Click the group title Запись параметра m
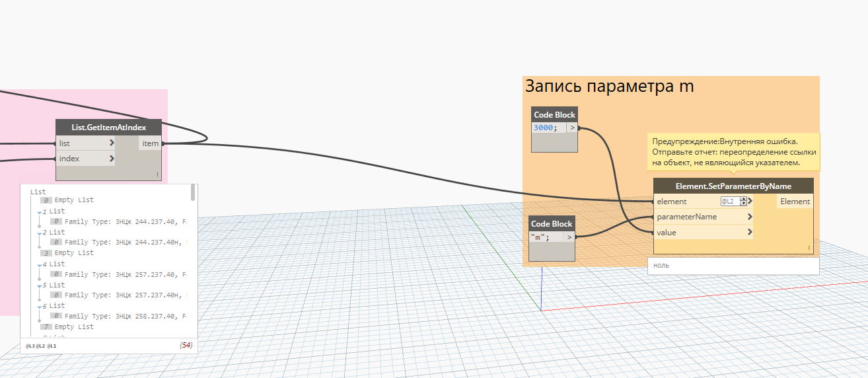The image size is (868, 378). [x=609, y=86]
